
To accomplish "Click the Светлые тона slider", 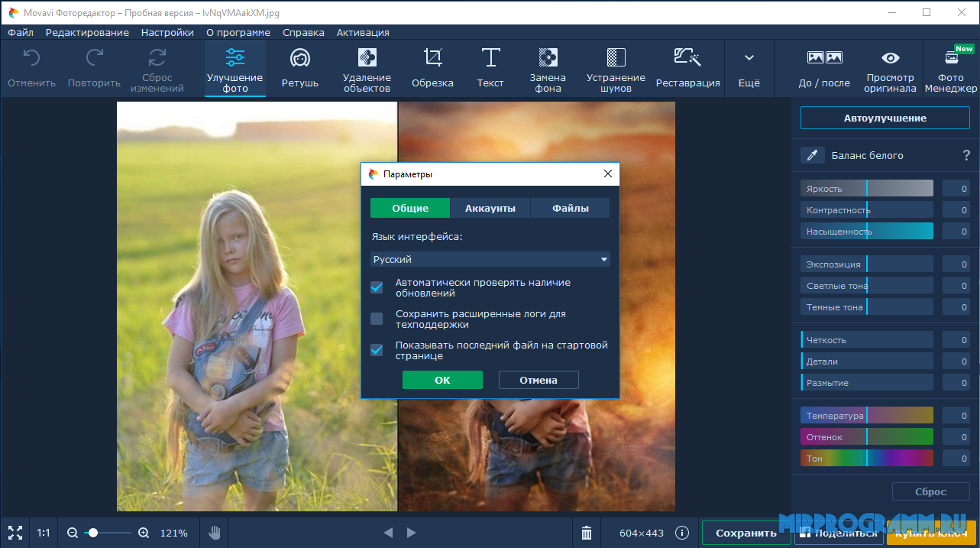I will pos(867,285).
